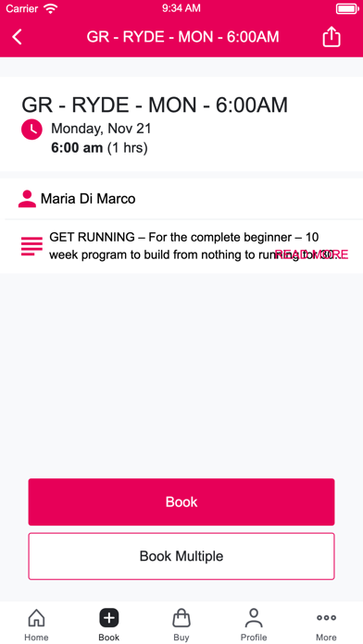Tap the description lines icon
This screenshot has width=363, height=644.
(x=31, y=246)
